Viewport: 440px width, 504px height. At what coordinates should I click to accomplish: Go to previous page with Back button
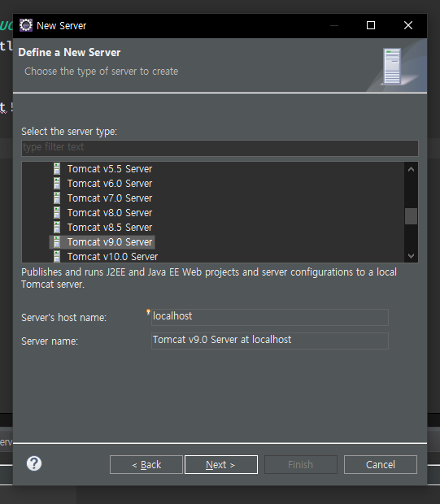[x=146, y=464]
